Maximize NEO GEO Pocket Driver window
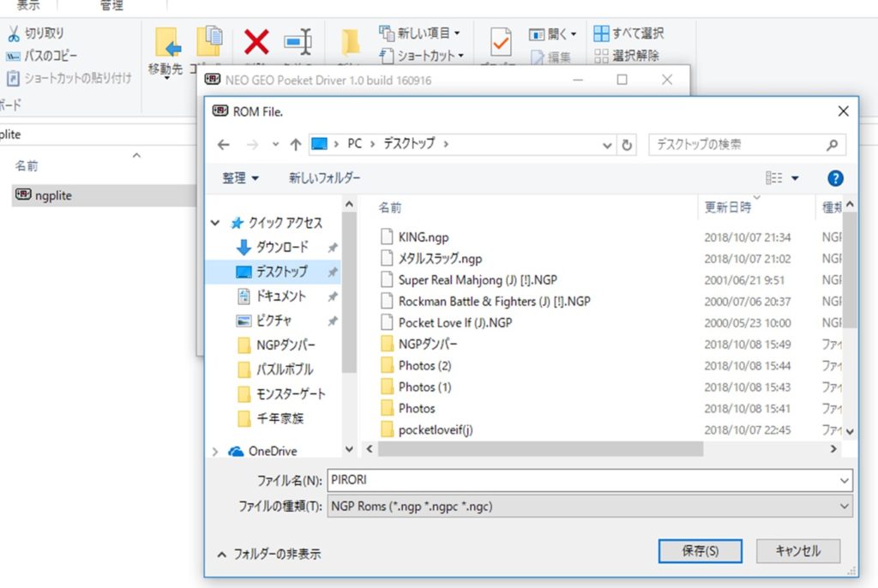This screenshot has width=878, height=588. point(622,80)
